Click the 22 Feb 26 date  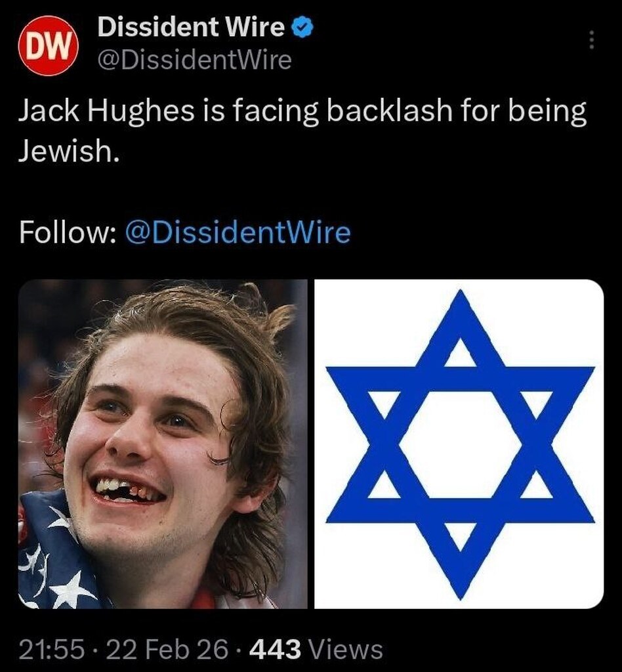pos(167,649)
